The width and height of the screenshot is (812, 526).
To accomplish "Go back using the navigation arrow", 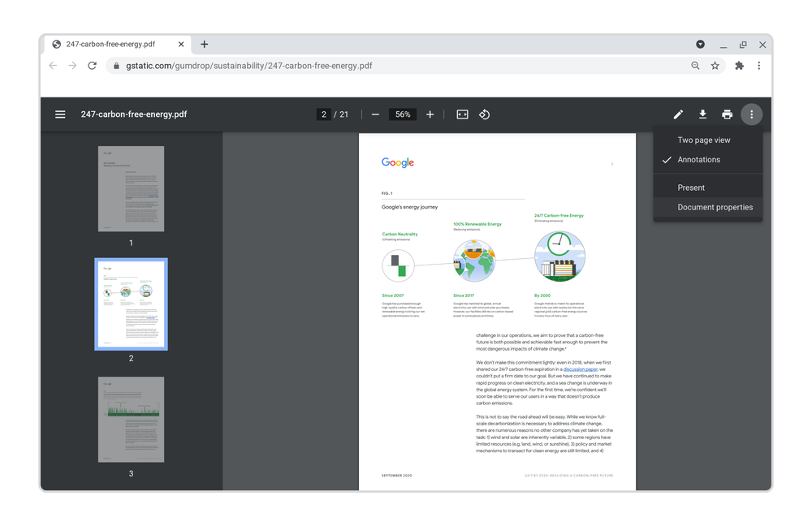I will click(x=52, y=65).
